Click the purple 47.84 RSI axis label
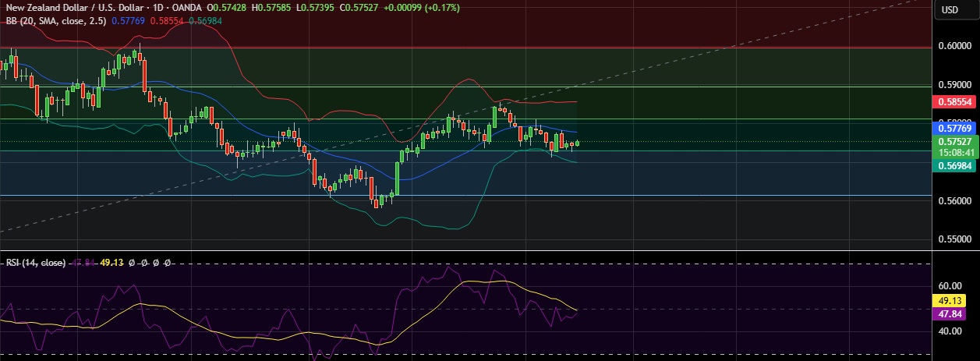The width and height of the screenshot is (980, 361). pyautogui.click(x=949, y=314)
